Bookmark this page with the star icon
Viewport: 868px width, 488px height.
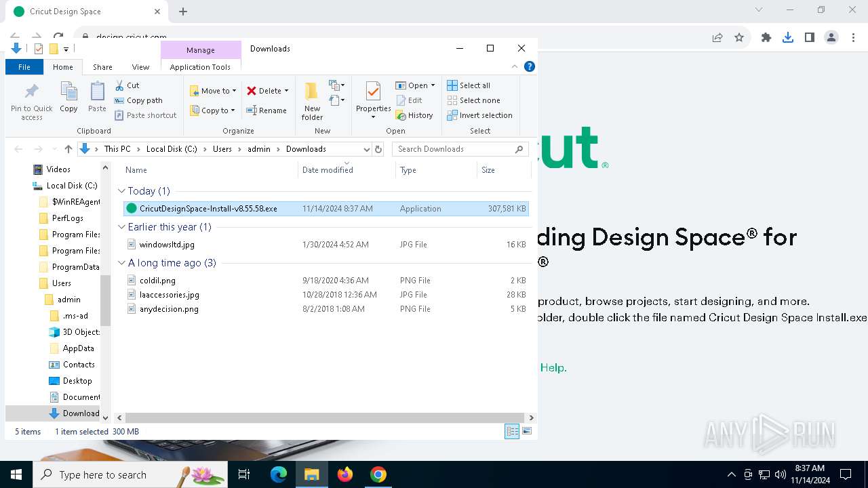click(x=739, y=38)
